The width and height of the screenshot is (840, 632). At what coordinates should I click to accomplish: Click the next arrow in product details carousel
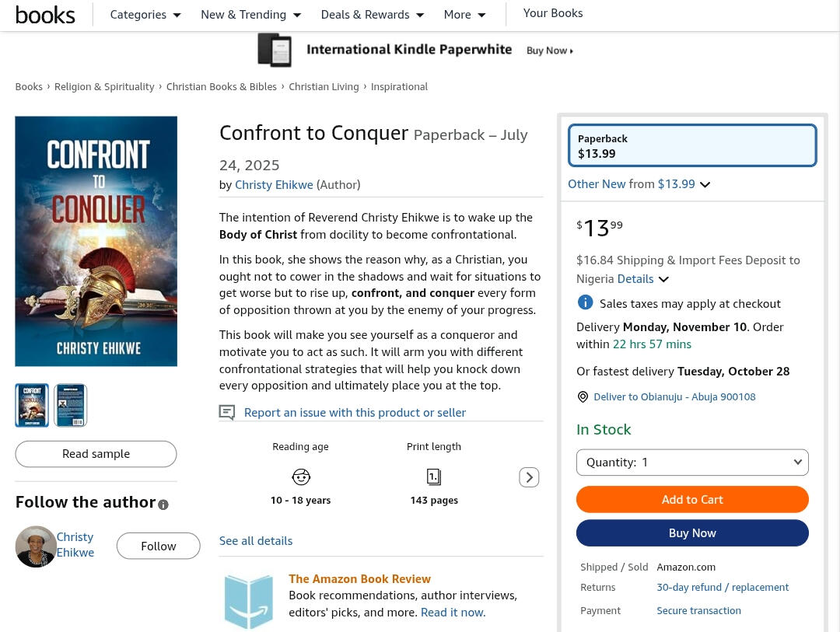point(529,477)
